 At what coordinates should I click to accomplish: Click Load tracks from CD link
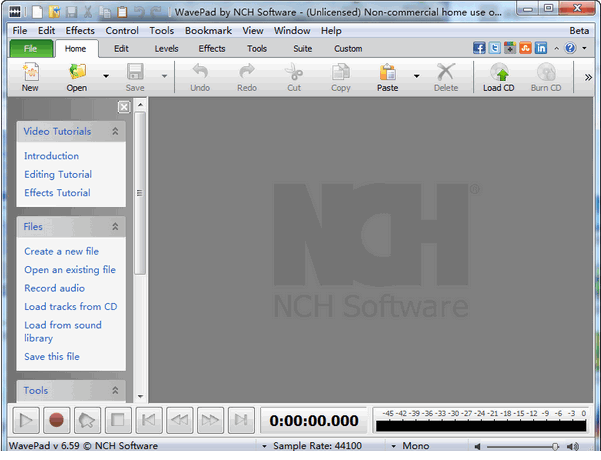[x=71, y=307]
